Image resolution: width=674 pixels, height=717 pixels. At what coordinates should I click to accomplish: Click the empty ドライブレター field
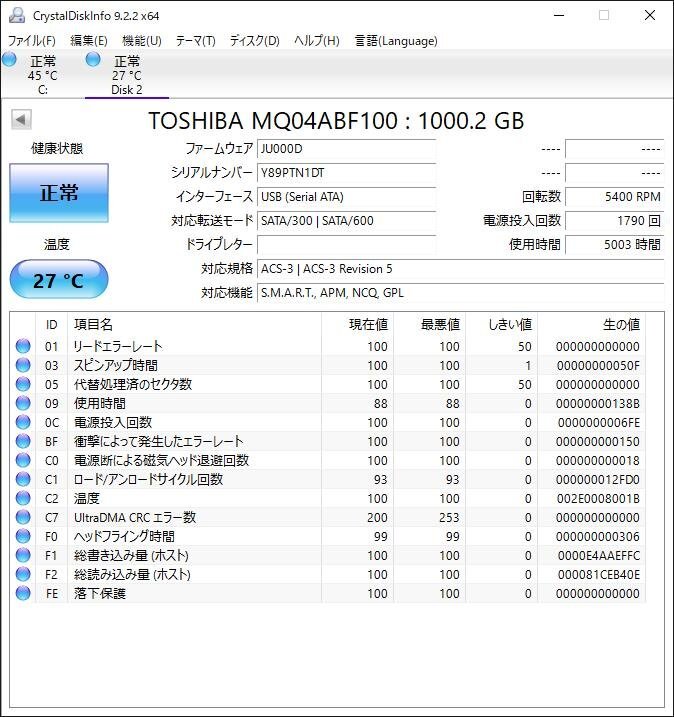(346, 245)
